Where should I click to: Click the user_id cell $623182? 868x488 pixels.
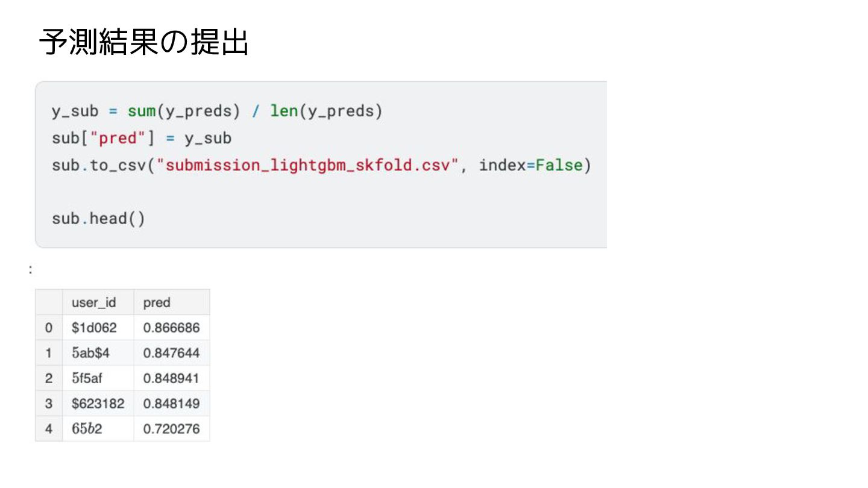[98, 404]
